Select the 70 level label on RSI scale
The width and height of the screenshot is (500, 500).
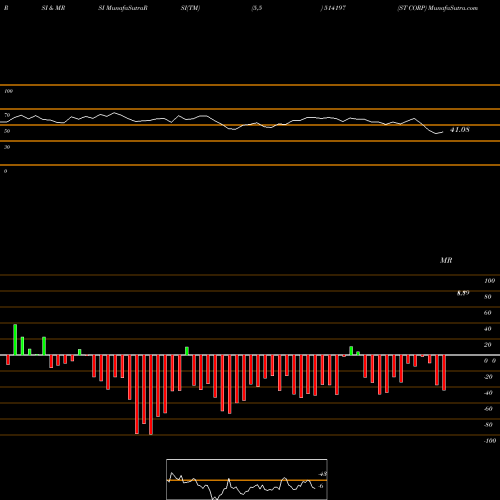(x=7, y=115)
